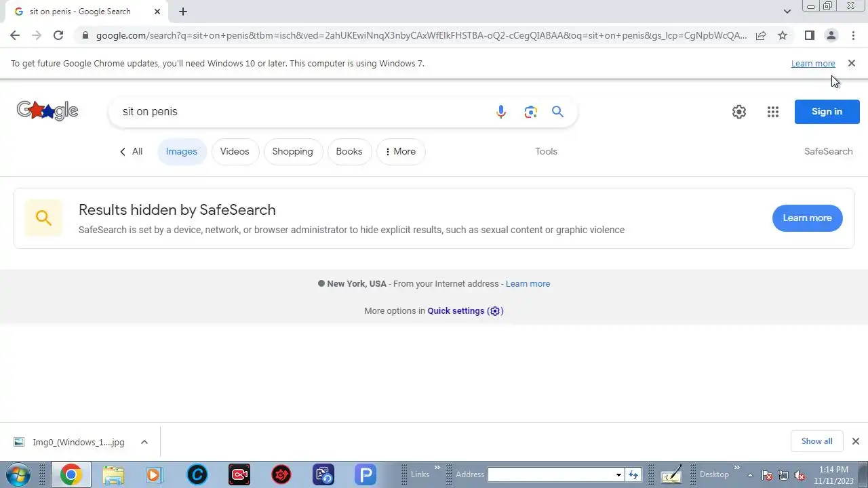Open the taskbar Address dropdown arrow
The image size is (868, 488).
[618, 474]
